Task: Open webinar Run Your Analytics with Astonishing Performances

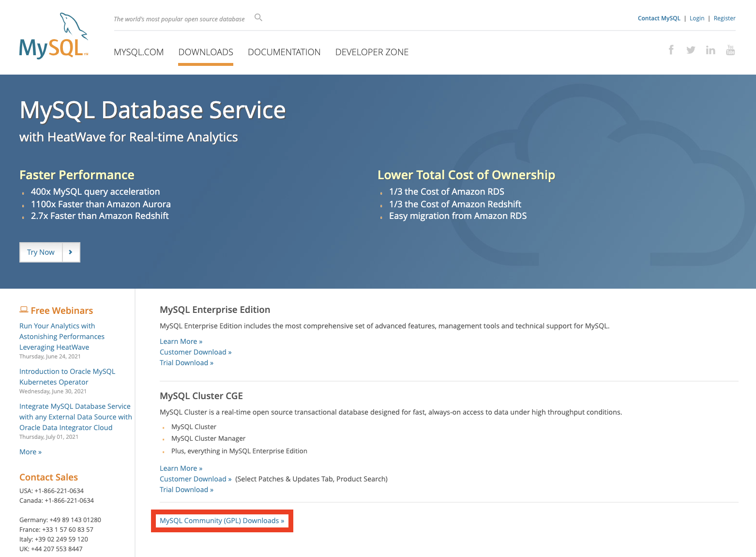Action: tap(62, 337)
